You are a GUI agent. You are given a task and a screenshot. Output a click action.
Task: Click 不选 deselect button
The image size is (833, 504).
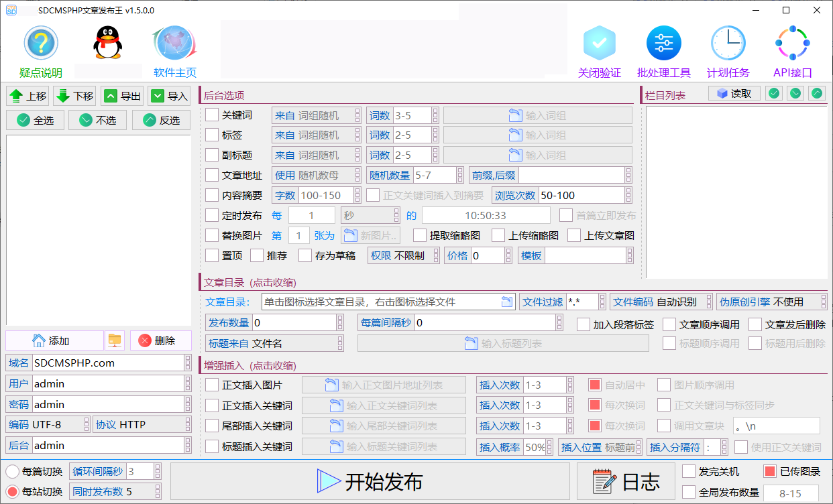point(98,120)
